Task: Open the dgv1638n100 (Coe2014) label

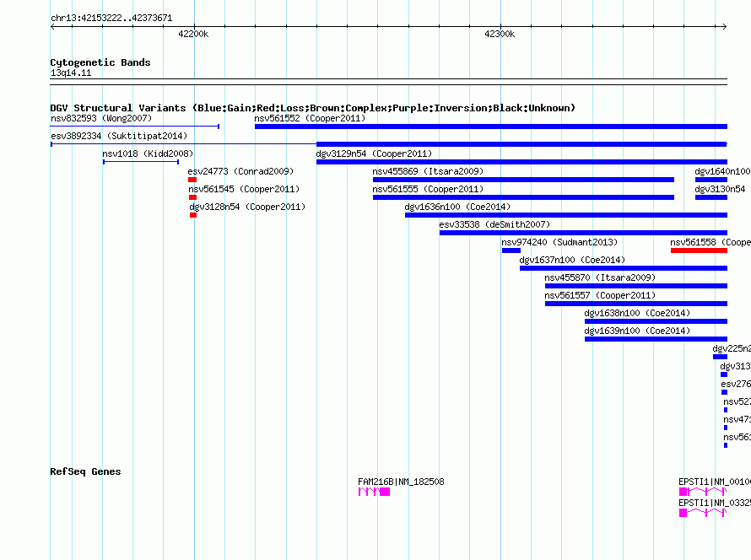Action: point(637,313)
